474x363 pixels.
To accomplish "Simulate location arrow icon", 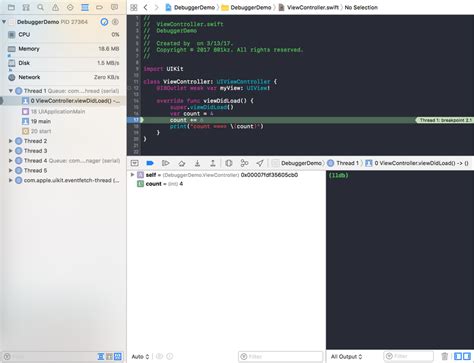I will click(x=260, y=163).
